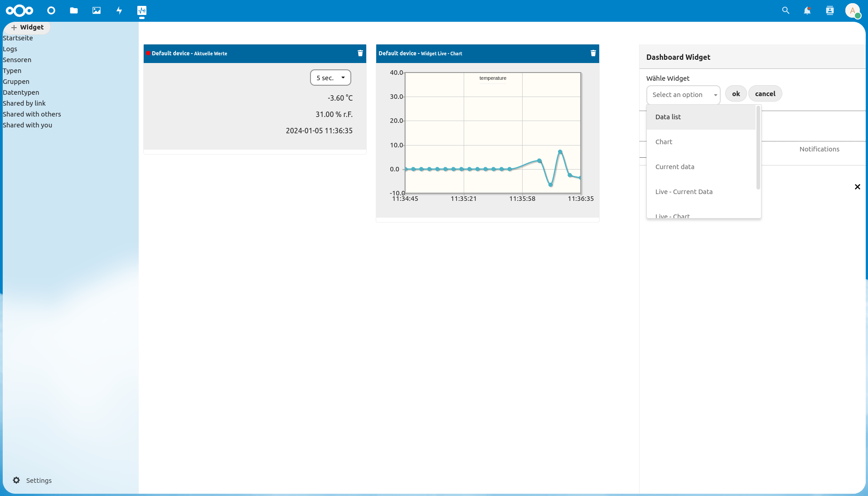Open Shared by link
868x496 pixels.
click(x=24, y=103)
